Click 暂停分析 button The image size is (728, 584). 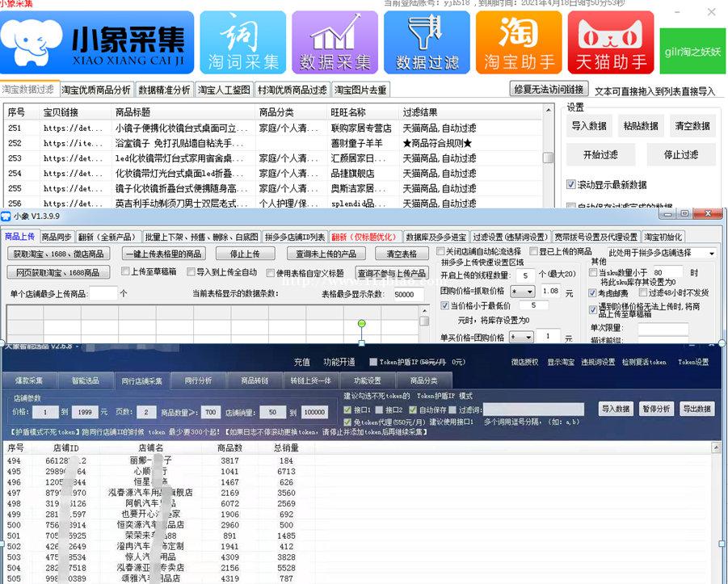(656, 409)
